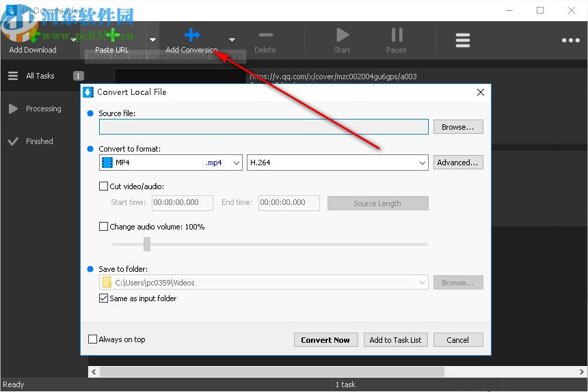Open H.264 codec dropdown
Image resolution: width=588 pixels, height=392 pixels.
pos(338,163)
